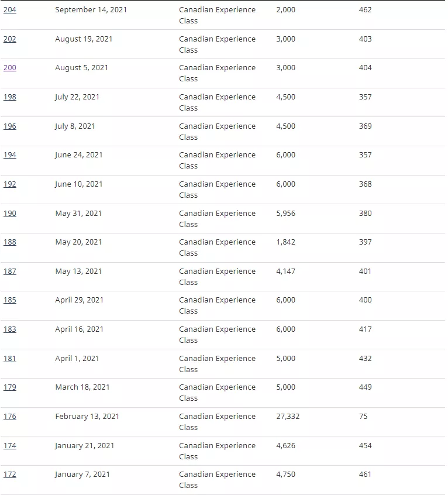Open draw number 202 link
Viewport: 448px width, 495px height.
tap(10, 39)
